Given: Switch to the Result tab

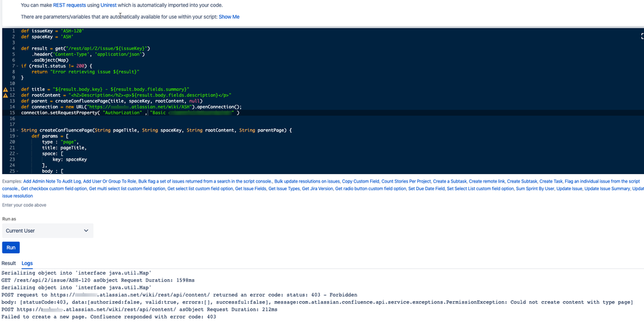Looking at the screenshot, I should 8,263.
